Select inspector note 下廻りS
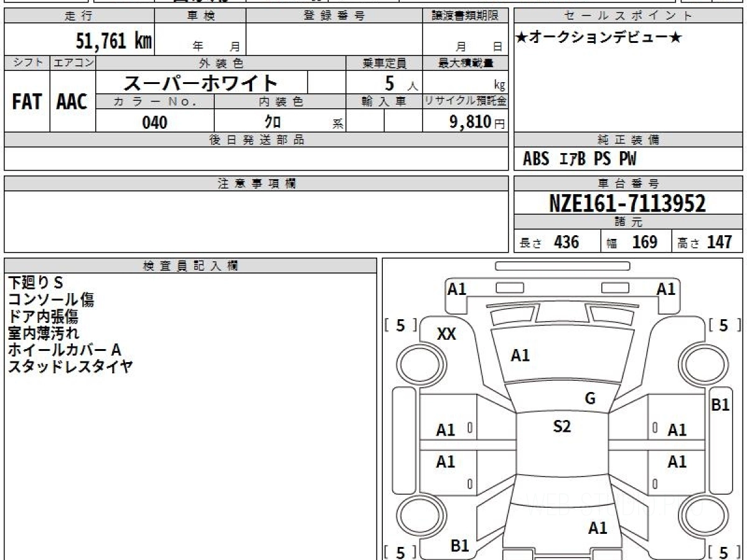The image size is (747, 560). click(35, 283)
